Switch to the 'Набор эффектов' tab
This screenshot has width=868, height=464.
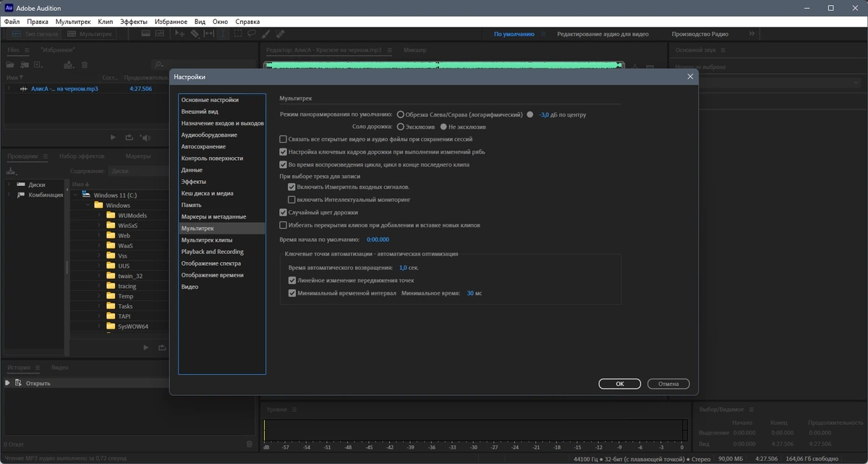pyautogui.click(x=82, y=156)
